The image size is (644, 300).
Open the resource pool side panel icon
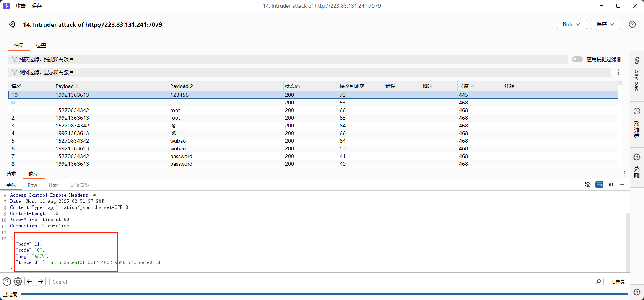point(637,111)
